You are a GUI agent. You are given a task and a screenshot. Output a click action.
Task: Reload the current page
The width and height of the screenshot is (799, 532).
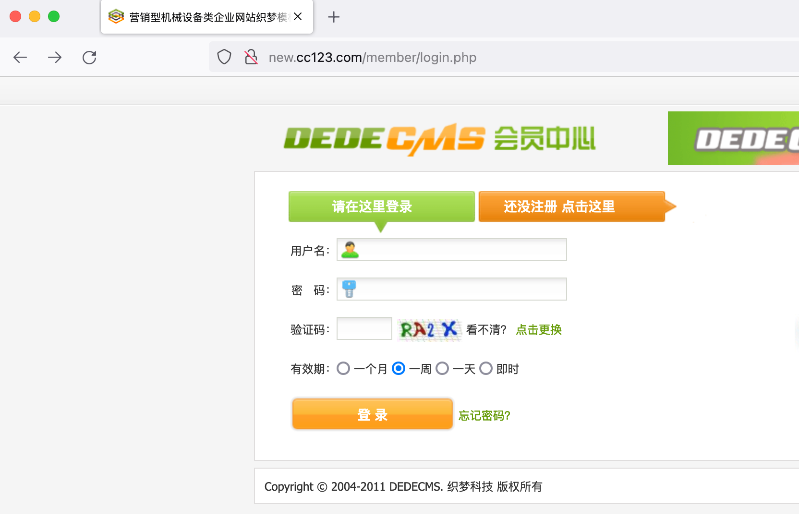[89, 58]
